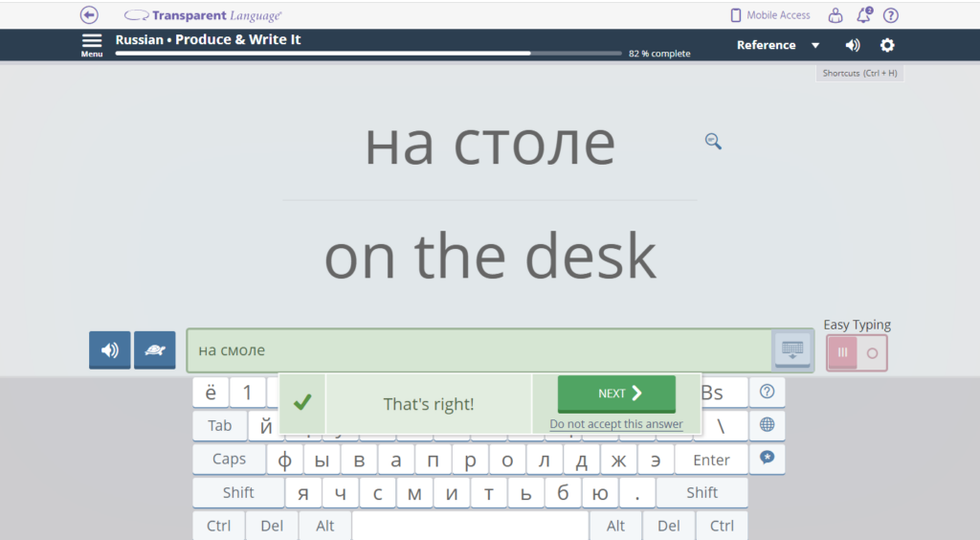View notifications bell
The height and width of the screenshot is (540, 980).
(x=863, y=15)
